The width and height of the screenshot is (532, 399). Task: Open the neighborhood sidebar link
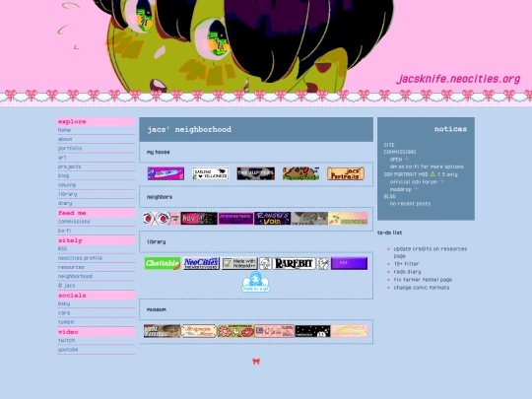pyautogui.click(x=75, y=276)
